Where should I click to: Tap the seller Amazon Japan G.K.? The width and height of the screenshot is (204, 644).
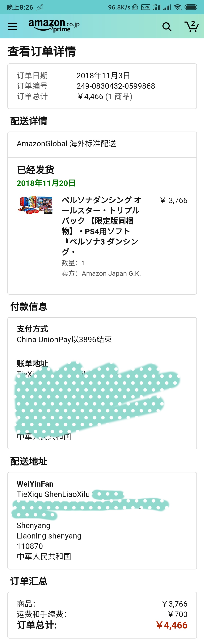pyautogui.click(x=111, y=273)
